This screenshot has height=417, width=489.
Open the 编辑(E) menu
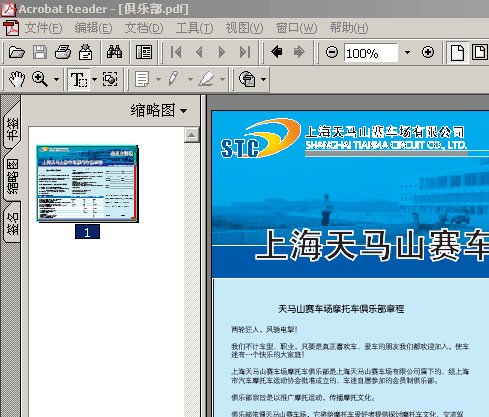coord(93,28)
